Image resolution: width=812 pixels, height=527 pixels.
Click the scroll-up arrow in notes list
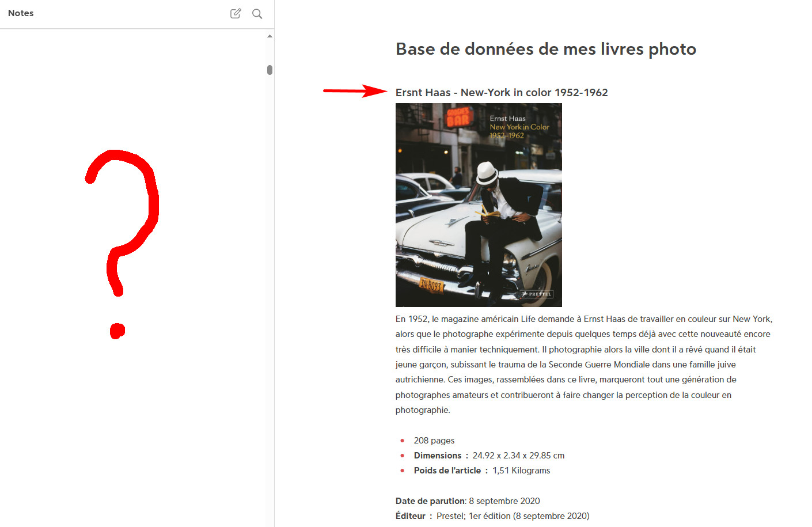(x=270, y=36)
